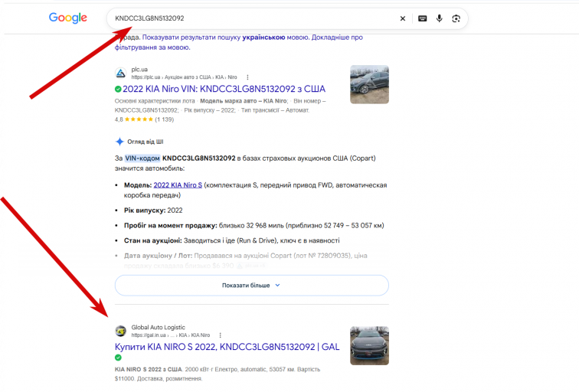Open the plc.ua car thumbnail image

369,84
